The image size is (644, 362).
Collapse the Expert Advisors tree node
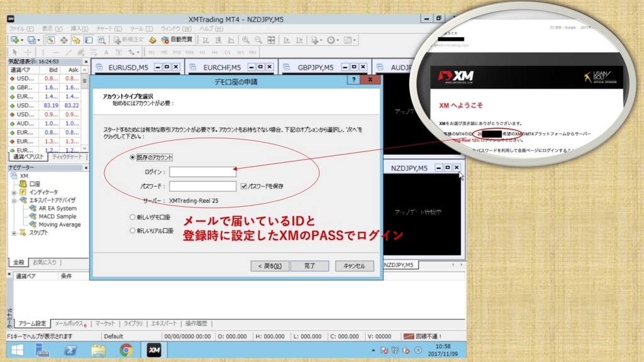tap(14, 200)
